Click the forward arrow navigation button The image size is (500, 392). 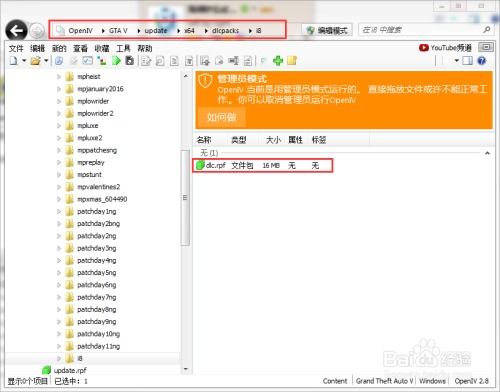click(37, 31)
